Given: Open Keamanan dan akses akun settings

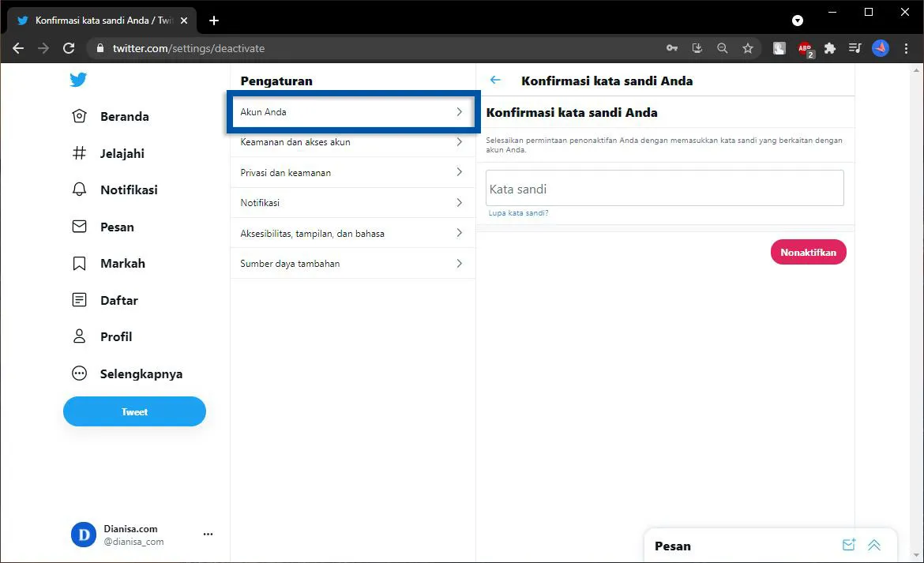Looking at the screenshot, I should click(x=352, y=142).
